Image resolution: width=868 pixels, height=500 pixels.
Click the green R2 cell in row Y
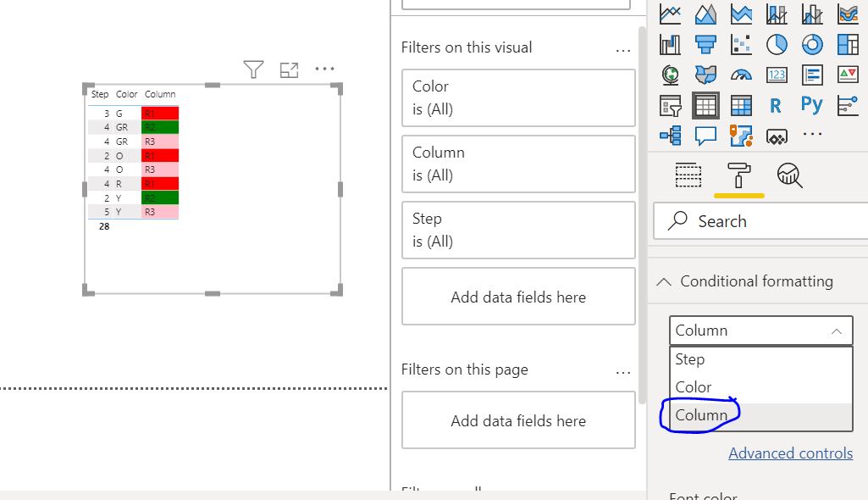click(160, 197)
